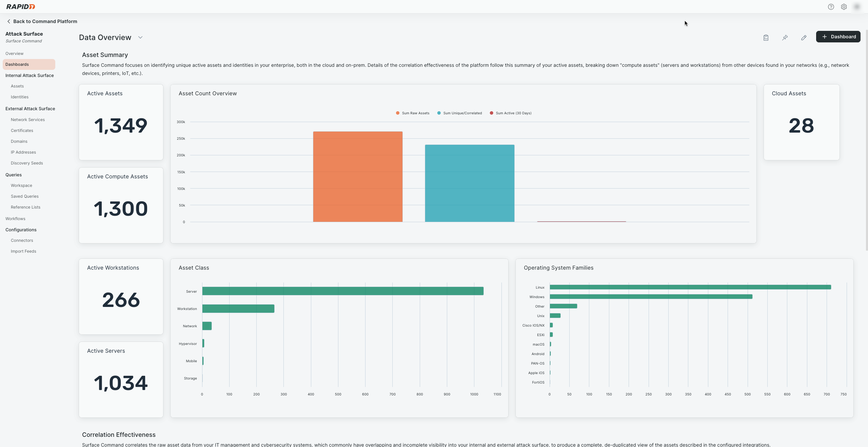Pin this dashboard with the pushpin icon

coord(785,38)
